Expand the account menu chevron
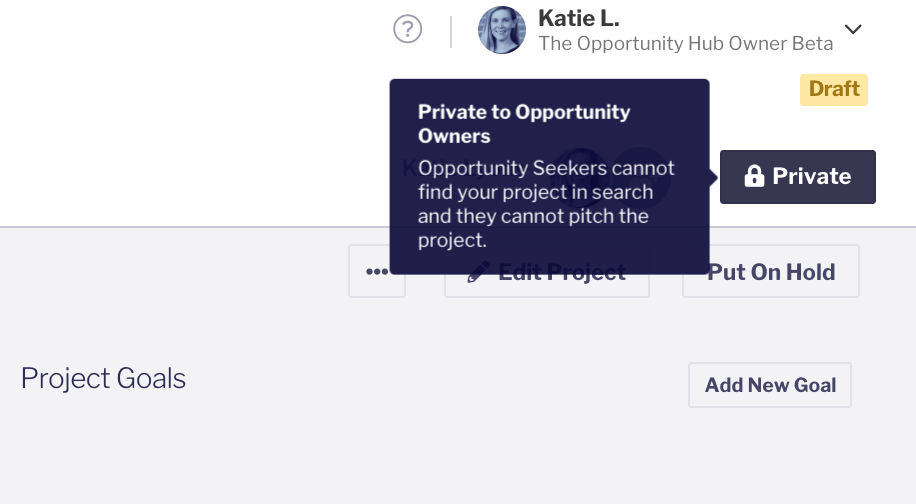Image resolution: width=916 pixels, height=504 pixels. [853, 30]
